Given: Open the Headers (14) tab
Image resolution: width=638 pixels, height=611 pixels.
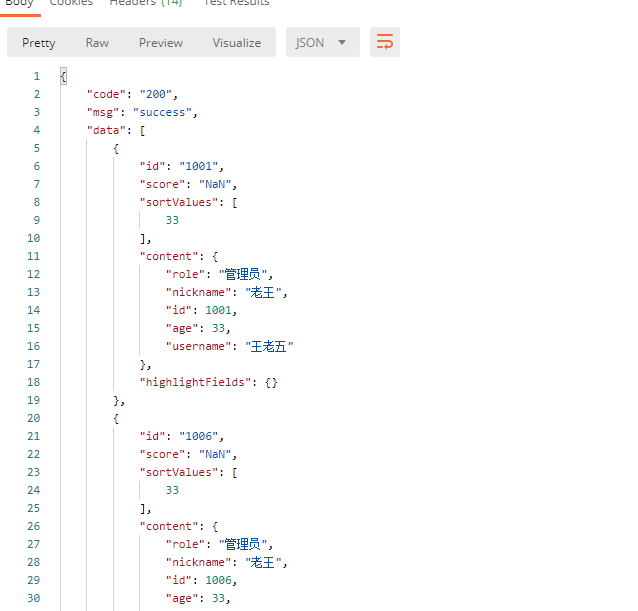Looking at the screenshot, I should click(146, 3).
